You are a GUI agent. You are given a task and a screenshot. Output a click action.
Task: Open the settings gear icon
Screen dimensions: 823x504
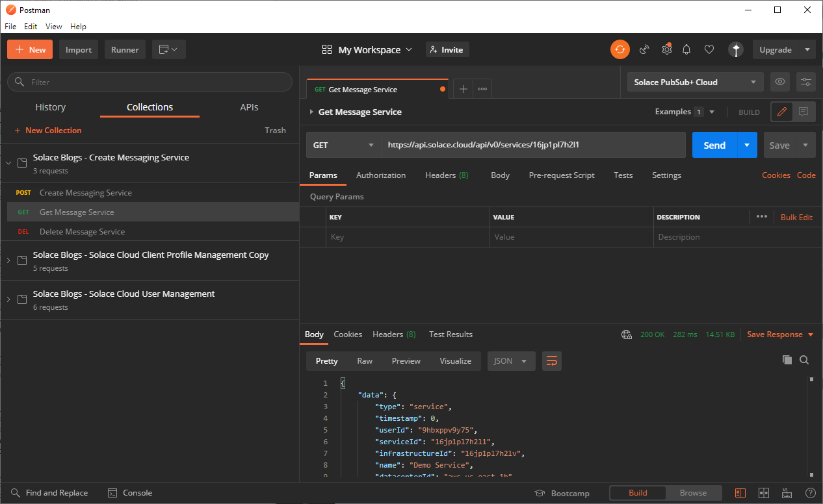click(666, 49)
